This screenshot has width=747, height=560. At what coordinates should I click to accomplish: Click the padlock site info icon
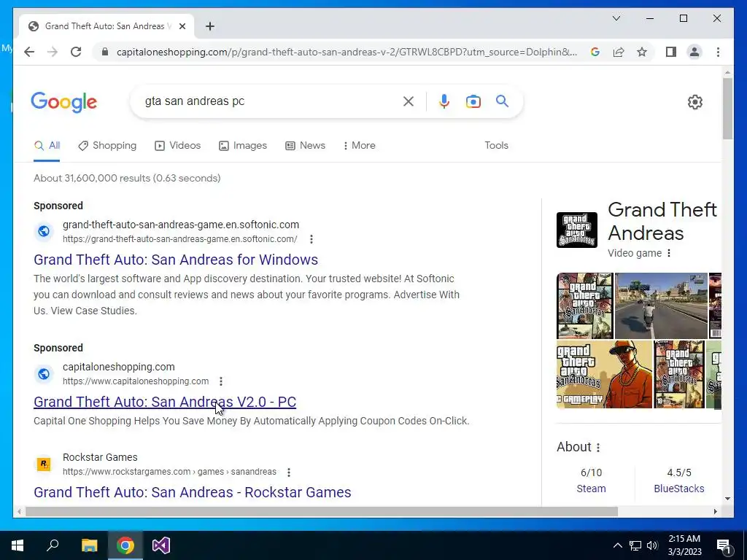105,52
